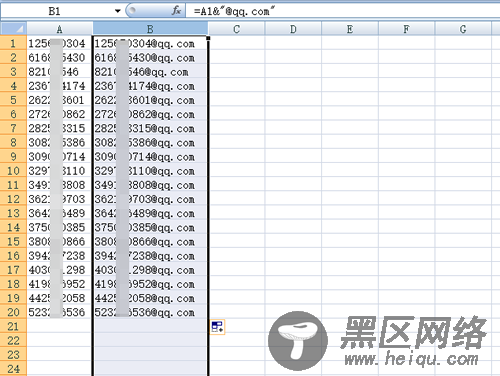Select row 23 header

coord(13,355)
